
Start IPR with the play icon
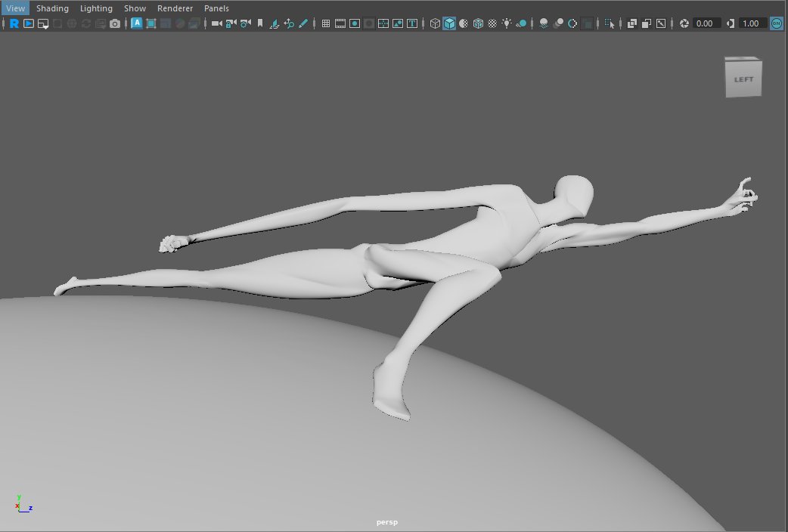tap(29, 23)
